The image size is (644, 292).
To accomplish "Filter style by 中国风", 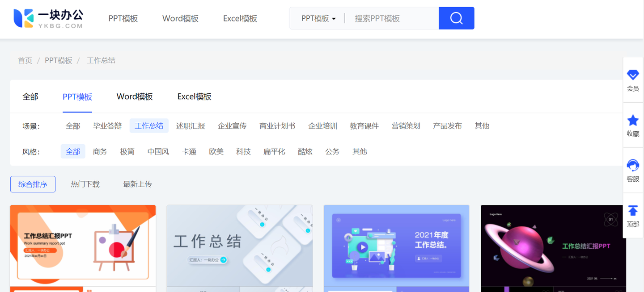I will click(158, 151).
